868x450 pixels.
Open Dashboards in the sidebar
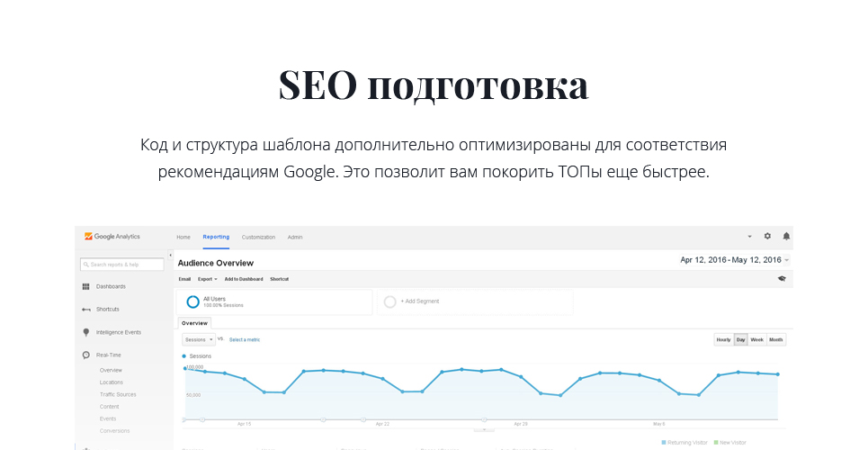(110, 286)
